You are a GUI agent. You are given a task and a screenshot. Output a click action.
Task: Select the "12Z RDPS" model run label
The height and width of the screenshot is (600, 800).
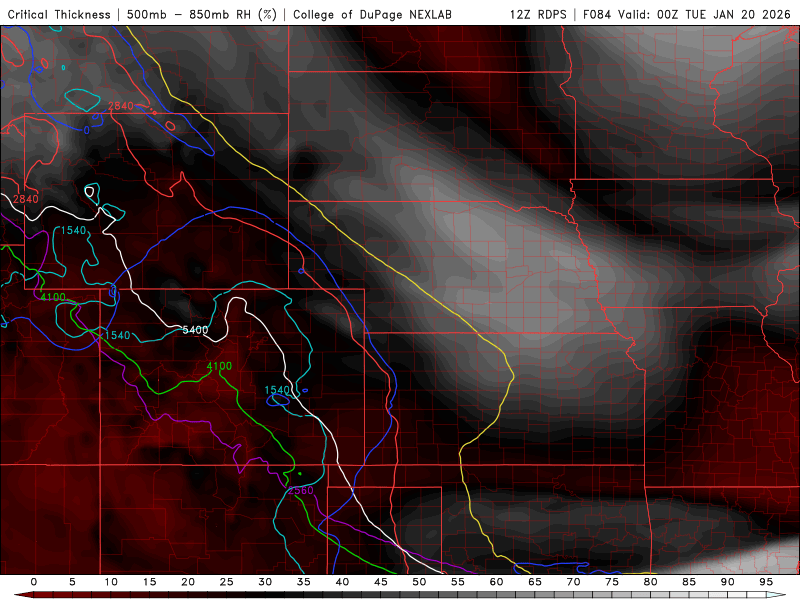coord(538,14)
